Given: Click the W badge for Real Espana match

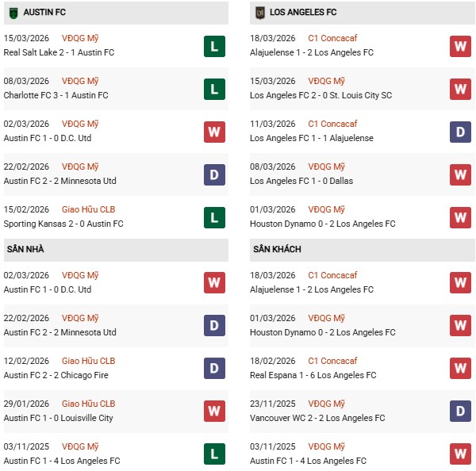Looking at the screenshot, I should [460, 369].
